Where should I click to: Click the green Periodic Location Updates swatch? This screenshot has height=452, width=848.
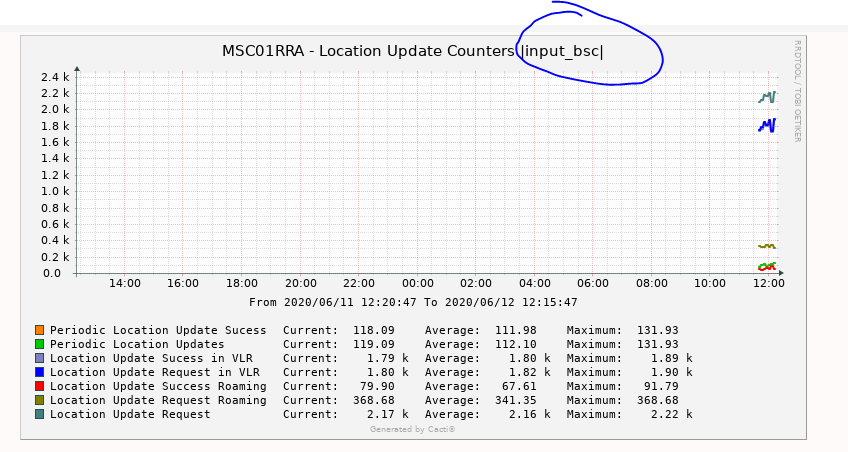[39, 344]
